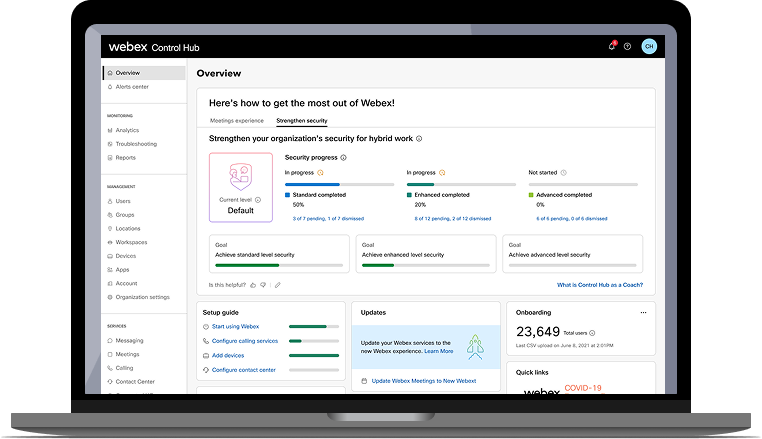The image size is (762, 439).
Task: Click 'What is Control Hub as a Coach?' link
Action: pos(600,285)
